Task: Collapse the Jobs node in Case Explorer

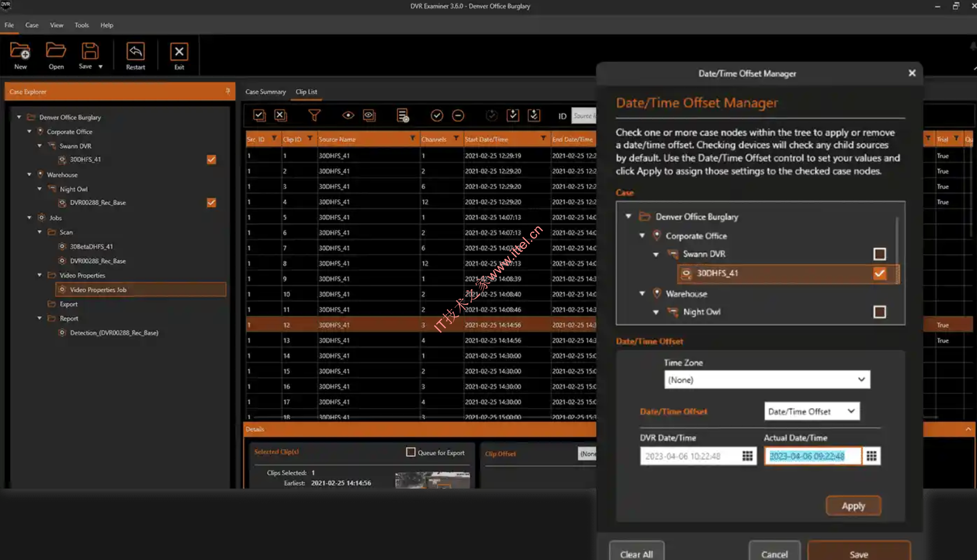Action: [x=30, y=218]
